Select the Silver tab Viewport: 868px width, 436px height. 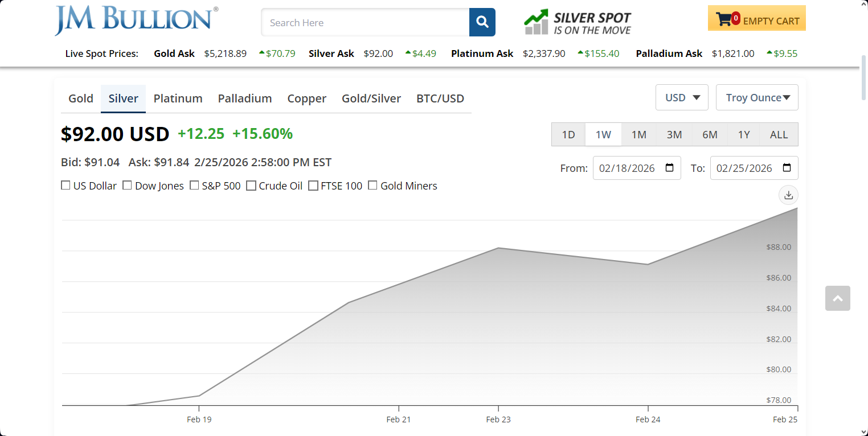coord(124,98)
